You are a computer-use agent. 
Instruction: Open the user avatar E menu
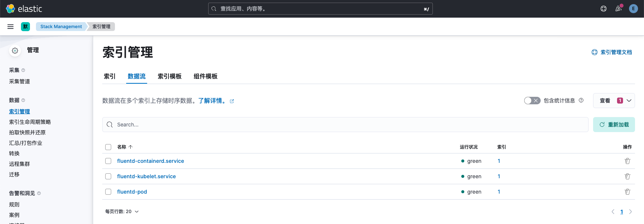coord(634,9)
